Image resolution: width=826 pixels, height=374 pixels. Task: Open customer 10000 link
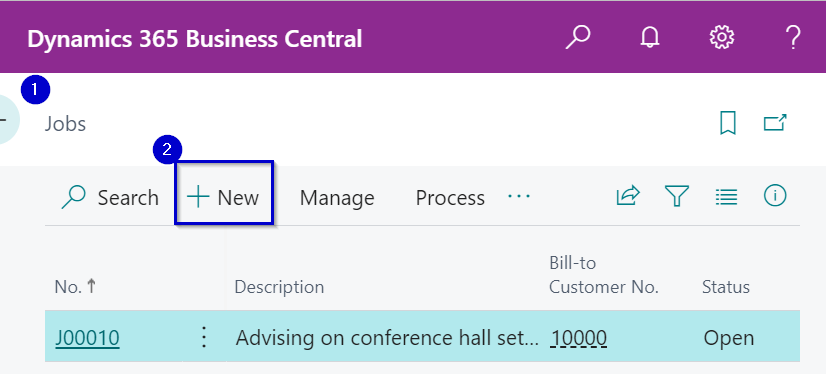coord(578,338)
